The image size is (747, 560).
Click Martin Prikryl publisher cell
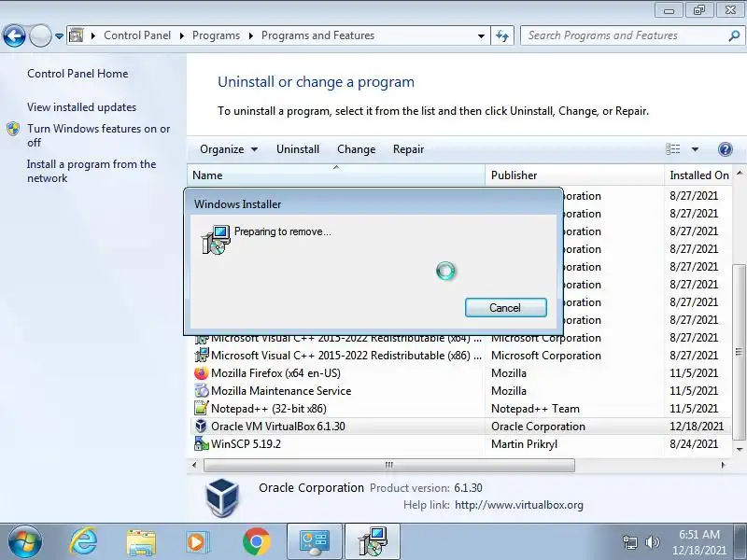pyautogui.click(x=524, y=444)
